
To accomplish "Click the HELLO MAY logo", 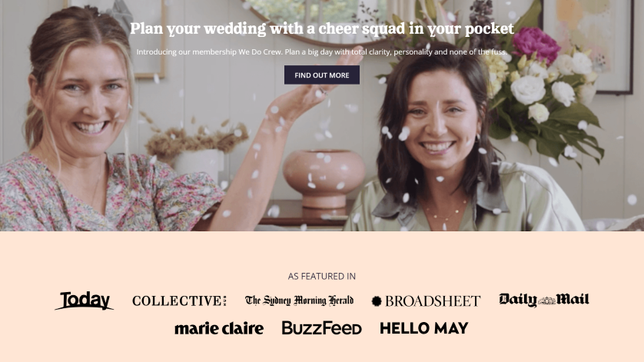I will pyautogui.click(x=424, y=328).
